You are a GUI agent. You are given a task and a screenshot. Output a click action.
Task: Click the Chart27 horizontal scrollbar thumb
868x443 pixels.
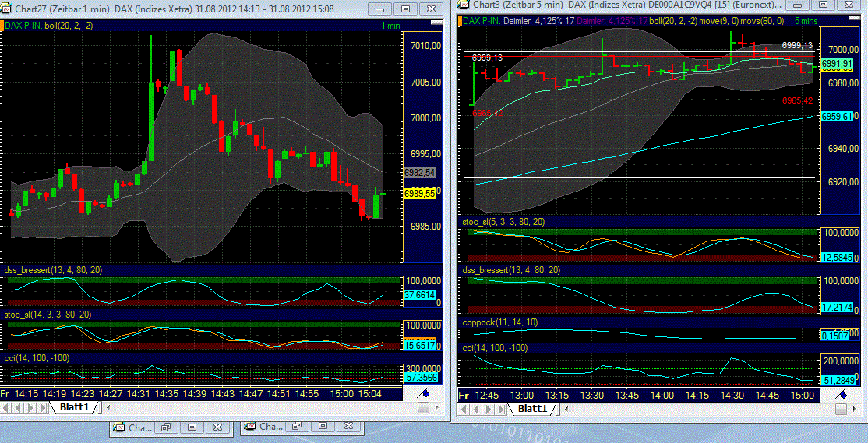424,408
